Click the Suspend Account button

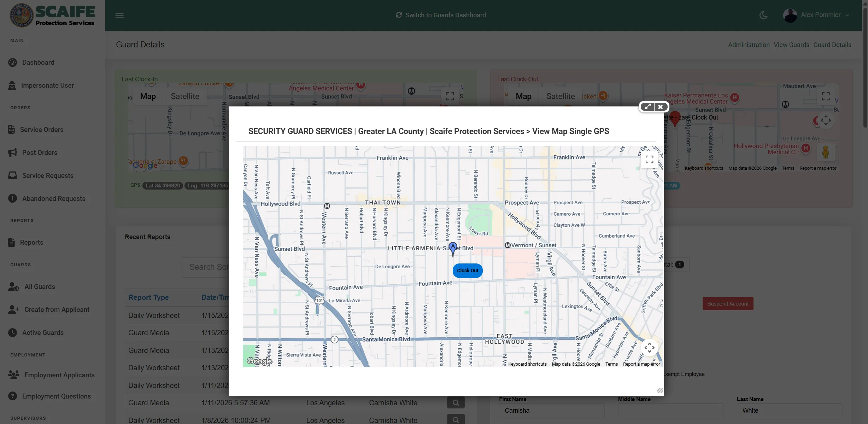tap(728, 304)
